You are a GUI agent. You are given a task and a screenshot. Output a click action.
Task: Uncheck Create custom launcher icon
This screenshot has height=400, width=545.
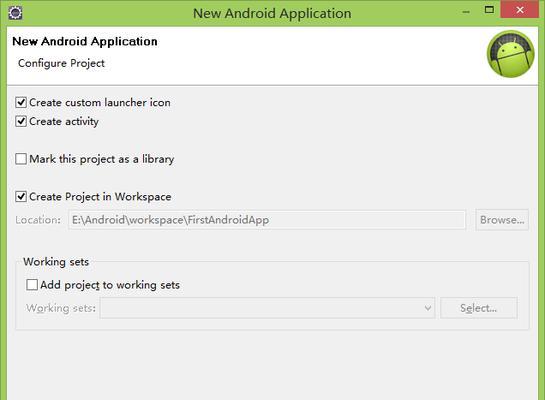[x=21, y=103]
